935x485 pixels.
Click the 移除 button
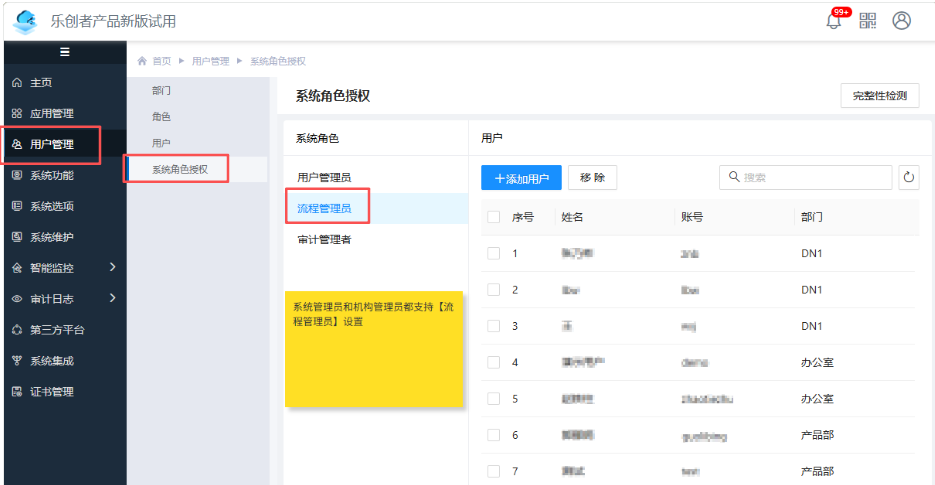[x=592, y=178]
